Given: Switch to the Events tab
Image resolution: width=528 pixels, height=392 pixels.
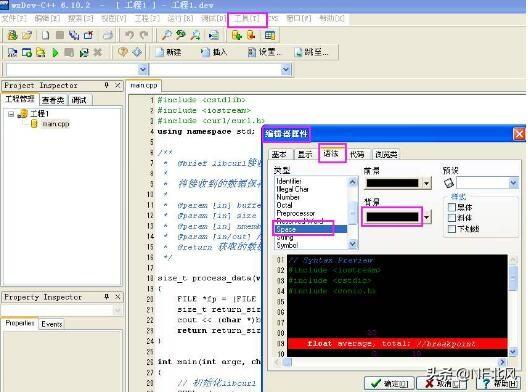Looking at the screenshot, I should pyautogui.click(x=52, y=324).
